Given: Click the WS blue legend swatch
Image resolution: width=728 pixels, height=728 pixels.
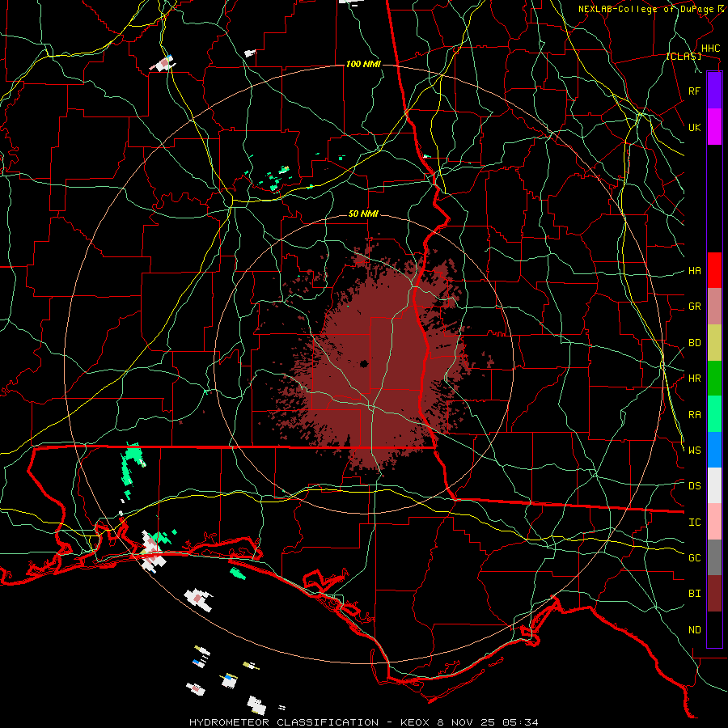Looking at the screenshot, I should (x=714, y=450).
